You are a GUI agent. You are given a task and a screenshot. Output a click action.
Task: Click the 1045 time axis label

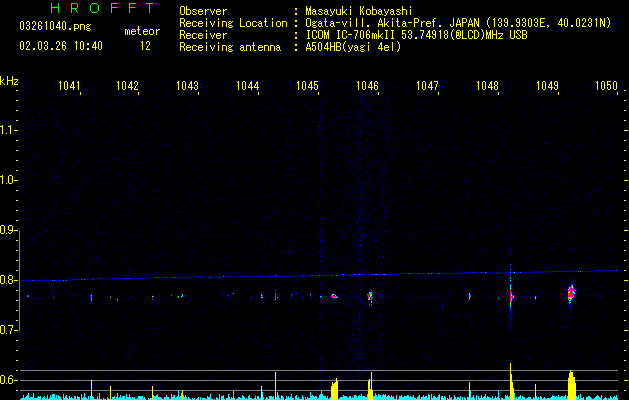point(307,85)
